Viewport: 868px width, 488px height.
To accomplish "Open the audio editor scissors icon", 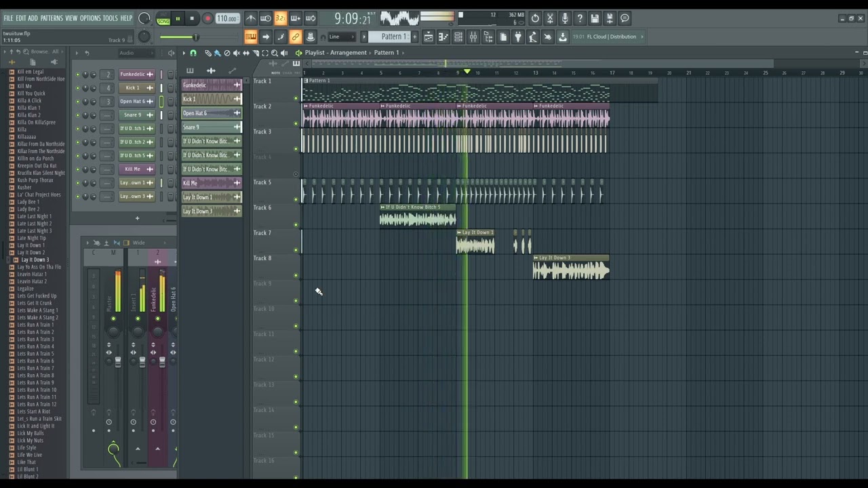I will (x=550, y=19).
